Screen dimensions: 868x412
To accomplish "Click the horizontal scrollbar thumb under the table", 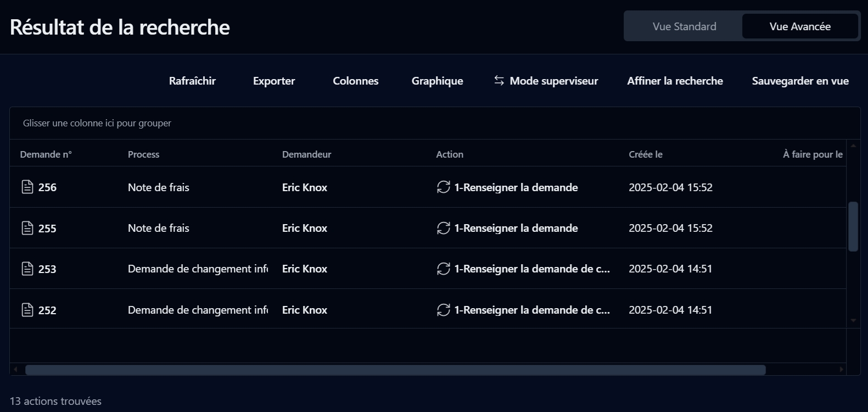I will coord(395,370).
